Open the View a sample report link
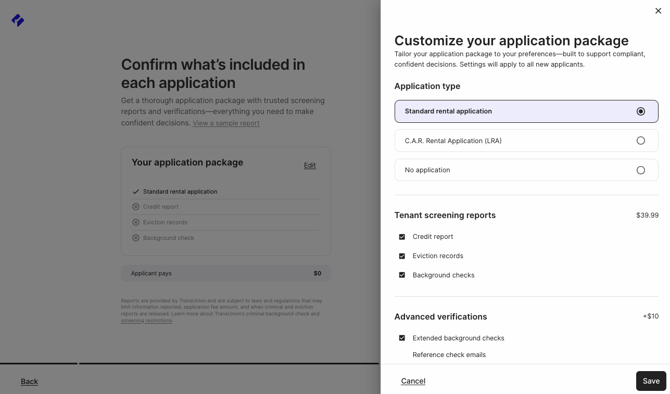670x394 pixels. (226, 123)
